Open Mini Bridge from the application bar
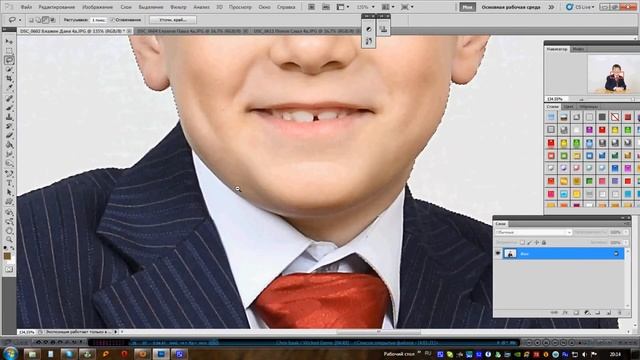 tap(326, 7)
